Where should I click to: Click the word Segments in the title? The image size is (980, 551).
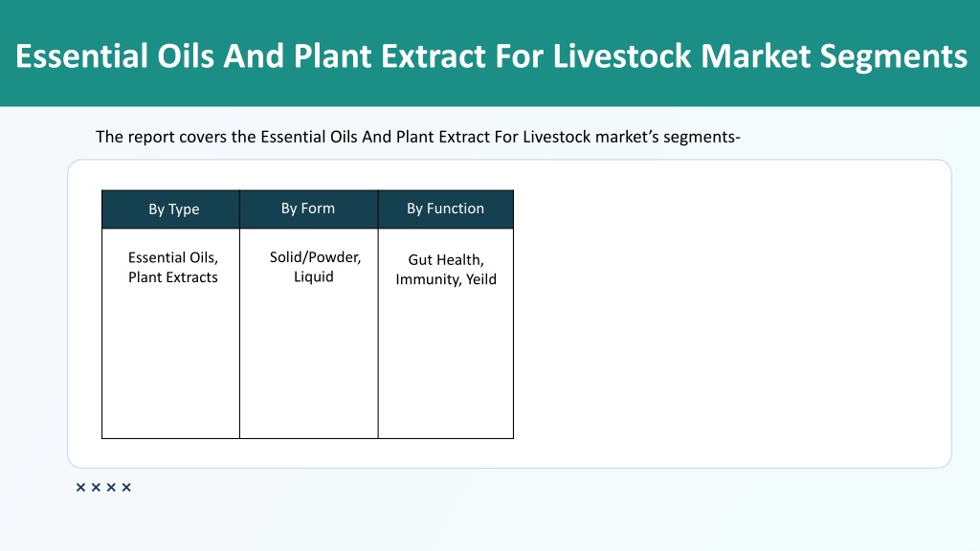click(894, 56)
